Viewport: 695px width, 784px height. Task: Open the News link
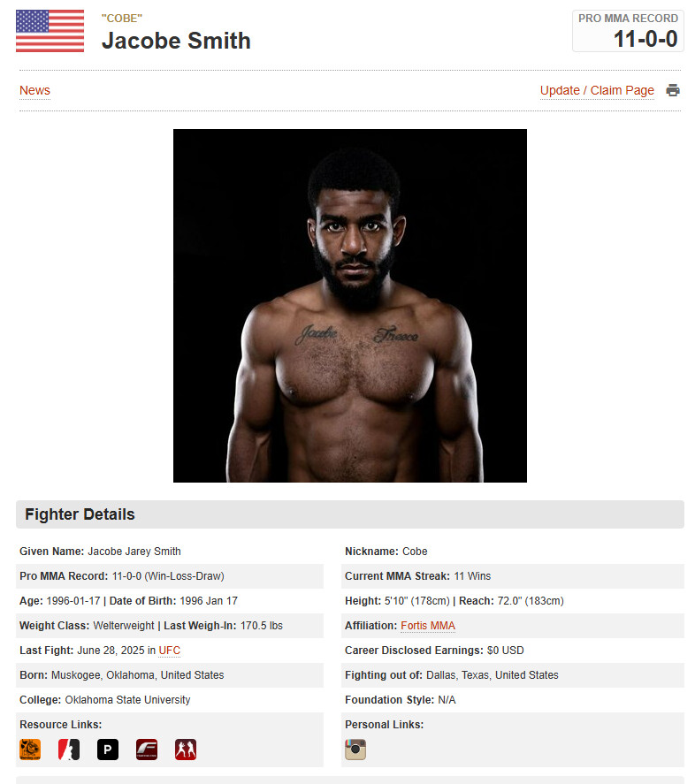34,90
